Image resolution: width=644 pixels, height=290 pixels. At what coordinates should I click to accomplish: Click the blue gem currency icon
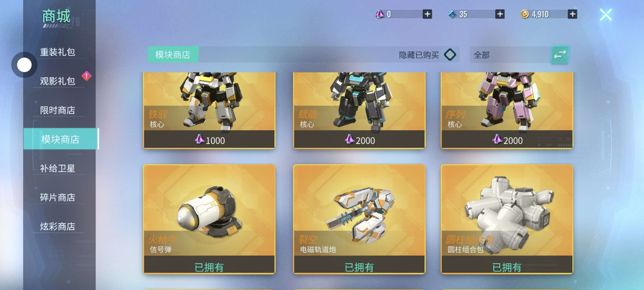click(452, 14)
